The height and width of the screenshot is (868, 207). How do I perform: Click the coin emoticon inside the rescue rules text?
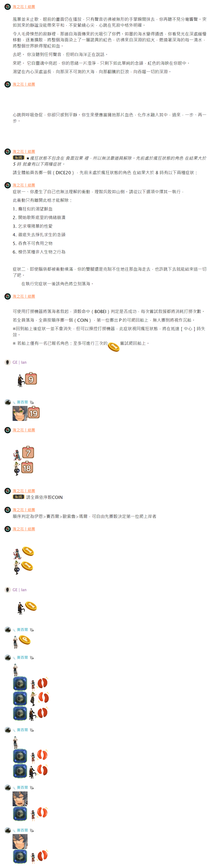pyautogui.click(x=114, y=346)
